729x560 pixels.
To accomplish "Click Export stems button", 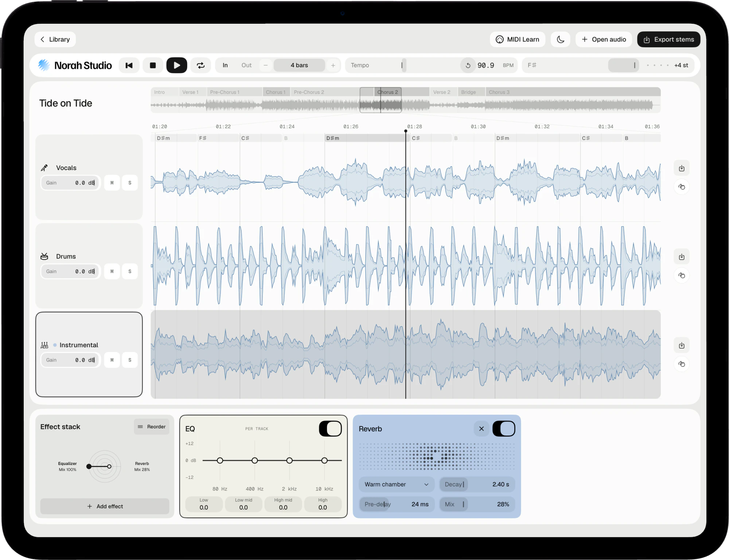I will [668, 39].
